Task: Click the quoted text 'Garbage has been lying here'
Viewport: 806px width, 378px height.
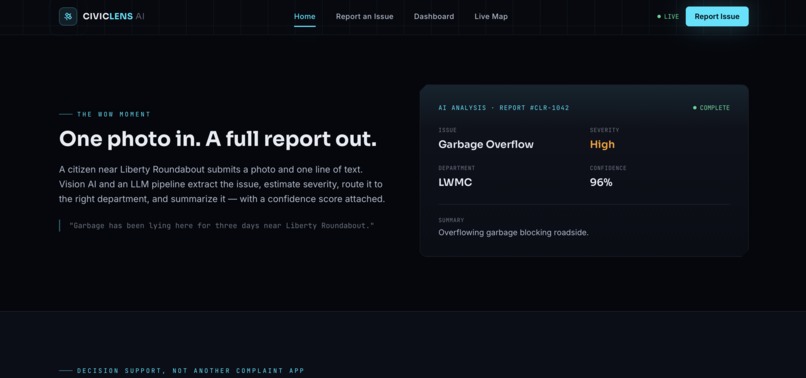Action: (222, 225)
